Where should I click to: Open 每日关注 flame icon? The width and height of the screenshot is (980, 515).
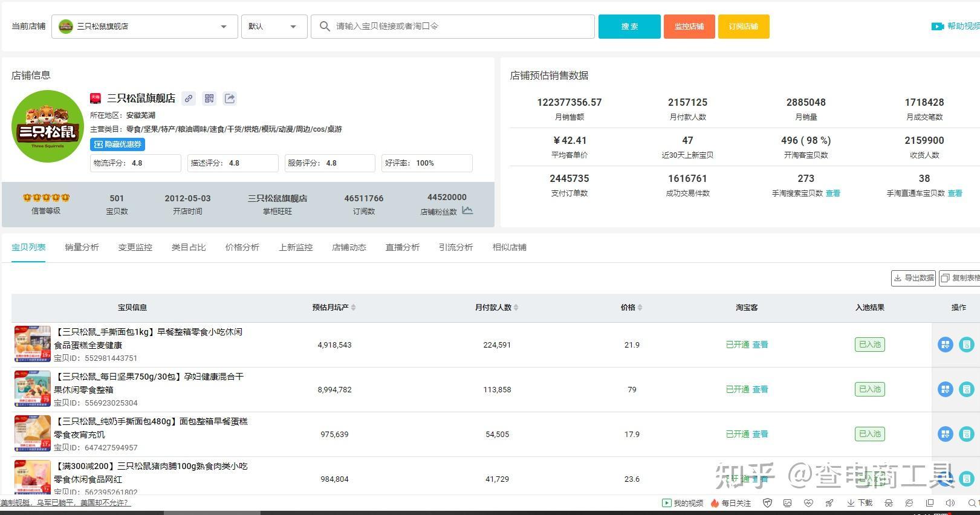(x=730, y=503)
